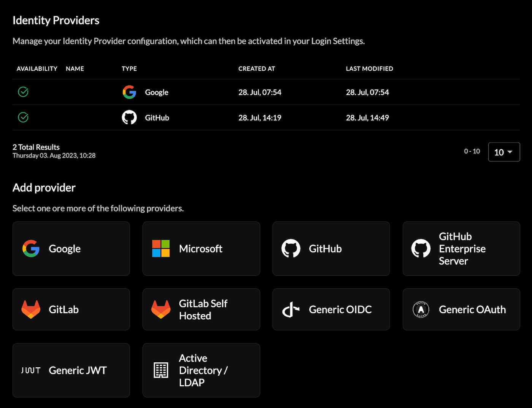
Task: Open the page size dropdown showing 10
Action: (503, 152)
